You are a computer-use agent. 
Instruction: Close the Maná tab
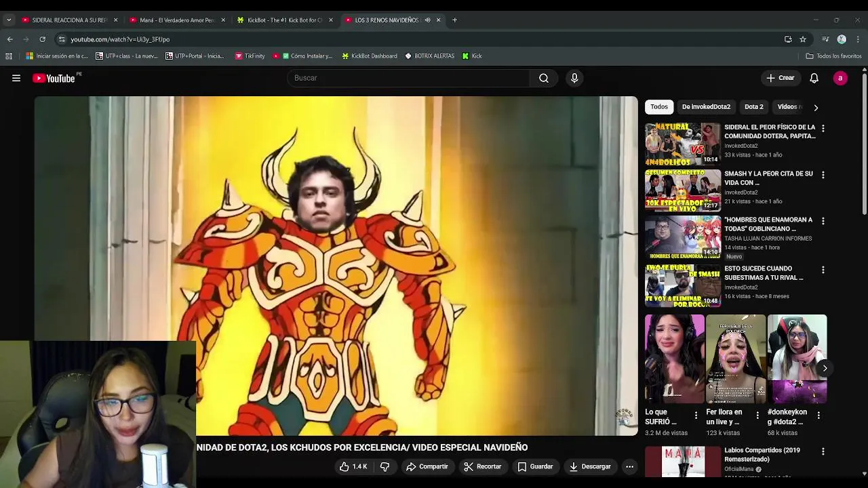tap(223, 20)
